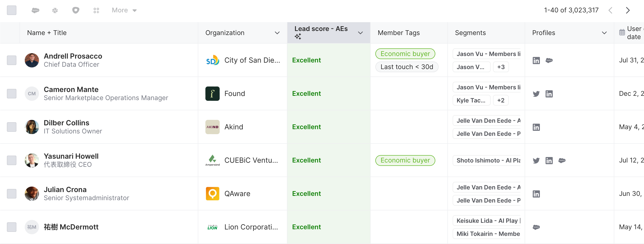The image size is (644, 244).
Task: Toggle the select-all checkbox in the toolbar
Action: [11, 10]
